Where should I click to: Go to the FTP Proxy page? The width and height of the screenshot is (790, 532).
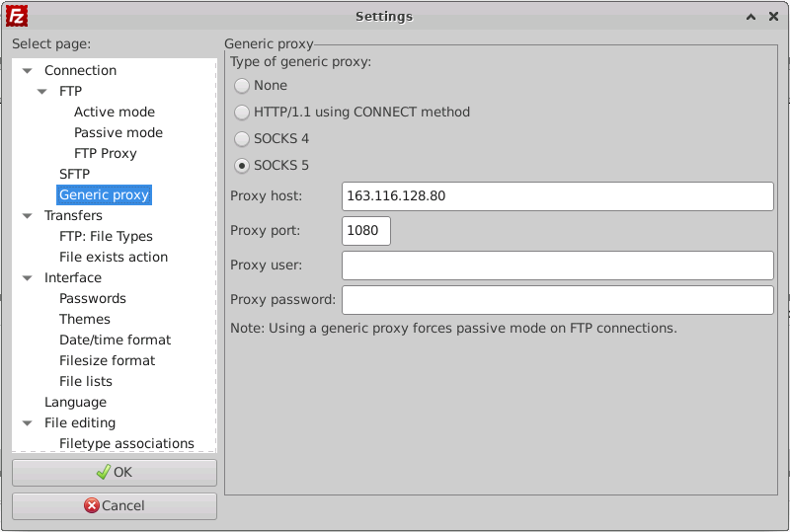(x=105, y=154)
